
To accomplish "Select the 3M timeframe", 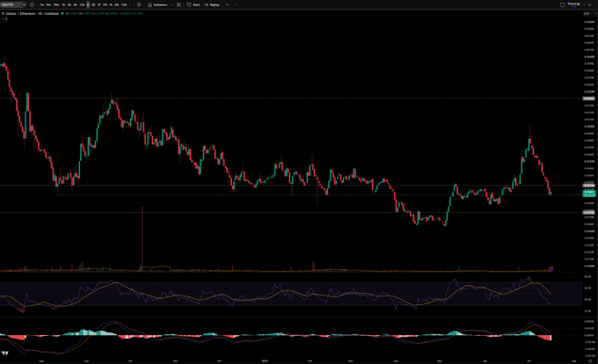I will [x=117, y=4].
